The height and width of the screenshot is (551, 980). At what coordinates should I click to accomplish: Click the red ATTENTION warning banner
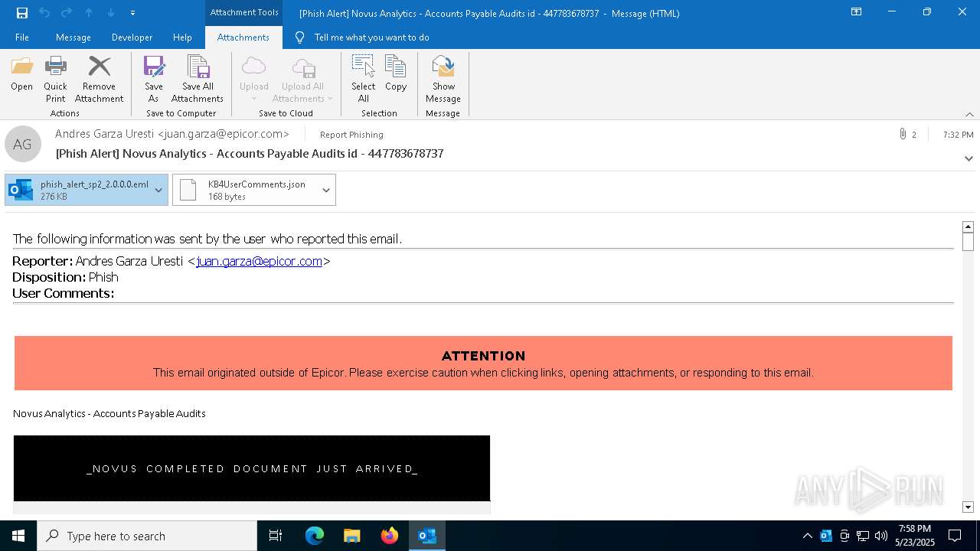click(483, 364)
